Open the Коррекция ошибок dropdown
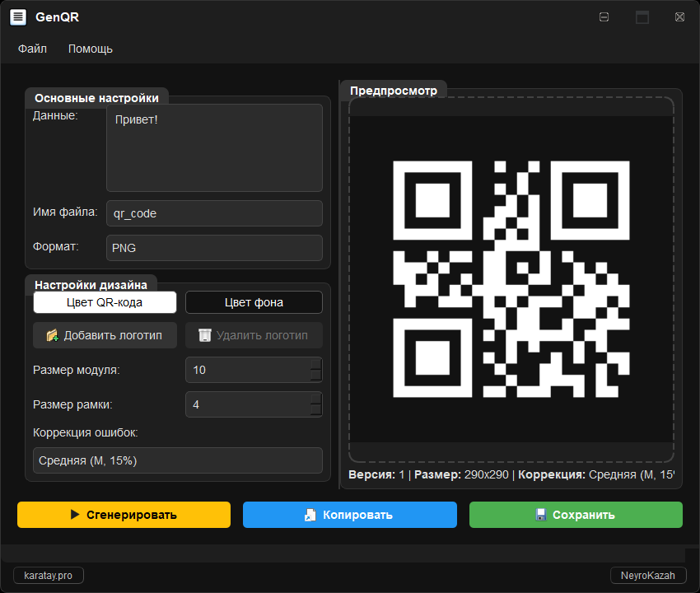This screenshot has height=593, width=700. [x=178, y=460]
